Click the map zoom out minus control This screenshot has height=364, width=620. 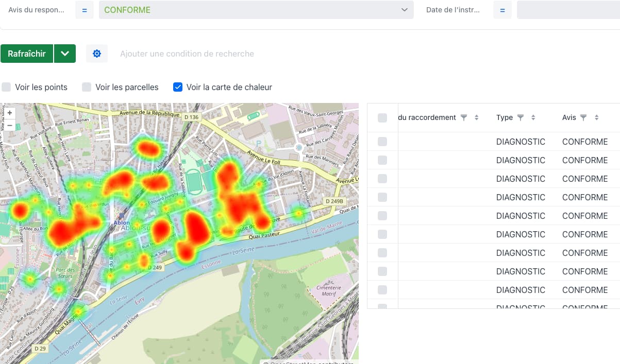pos(9,125)
